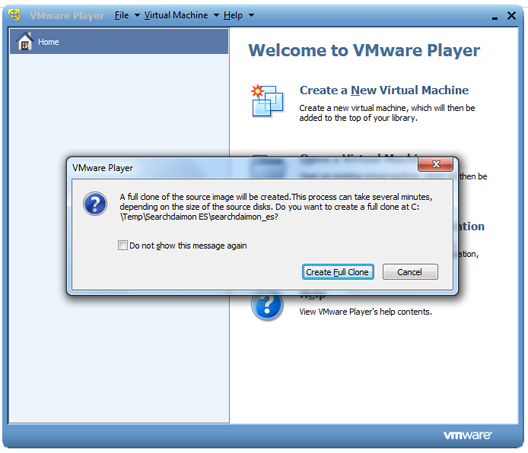The width and height of the screenshot is (528, 453).
Task: Expand the File menu dropdown arrow
Action: pyautogui.click(x=137, y=15)
